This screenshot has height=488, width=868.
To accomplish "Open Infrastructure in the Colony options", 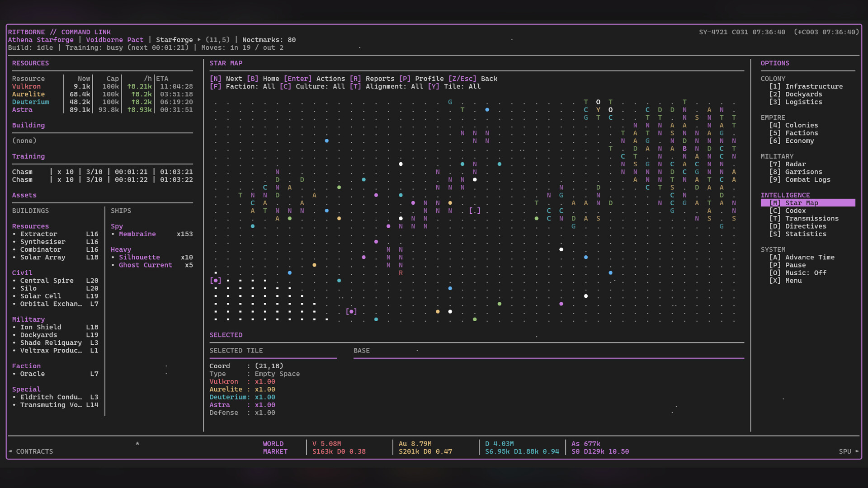I will pos(806,86).
